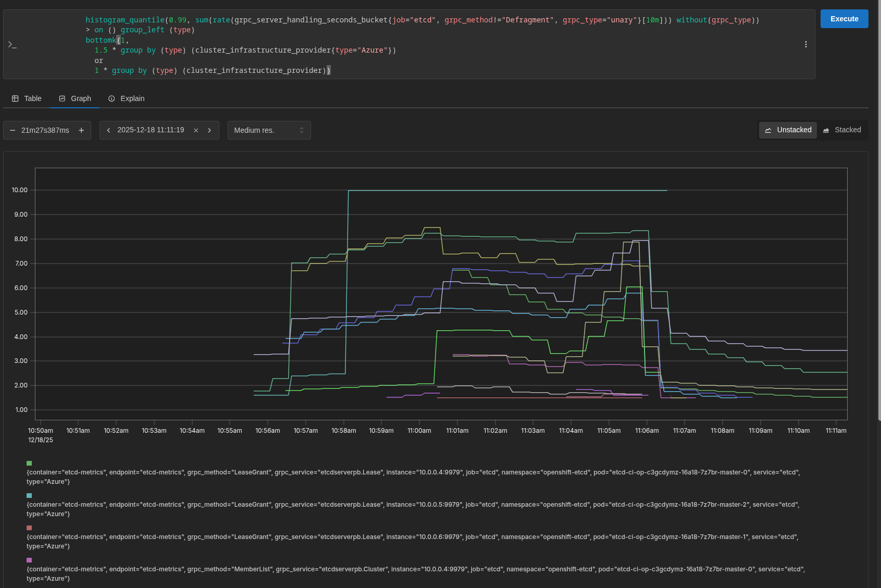Advance end time with right chevron

[x=209, y=130]
